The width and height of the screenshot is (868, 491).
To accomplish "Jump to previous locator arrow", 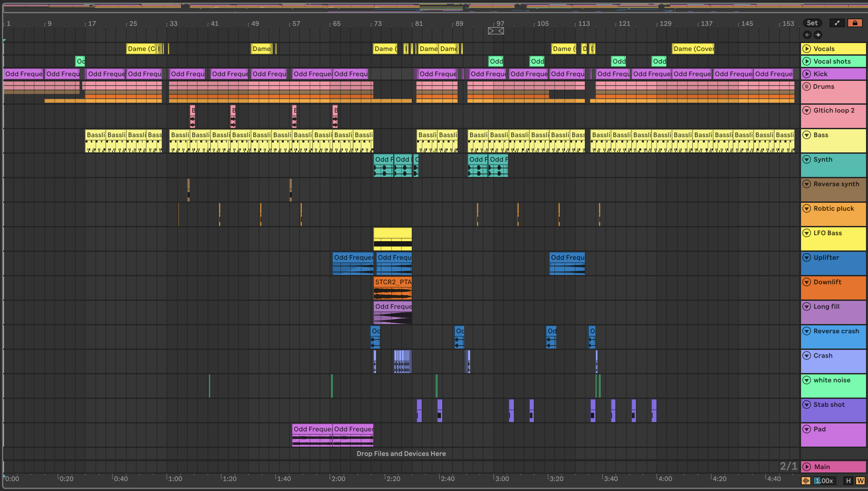I will (807, 35).
